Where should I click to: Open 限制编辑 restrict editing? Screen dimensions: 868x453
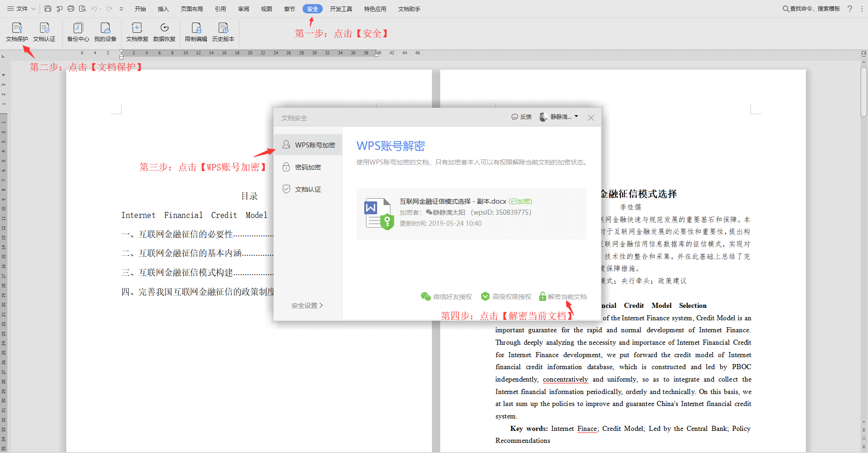(196, 32)
